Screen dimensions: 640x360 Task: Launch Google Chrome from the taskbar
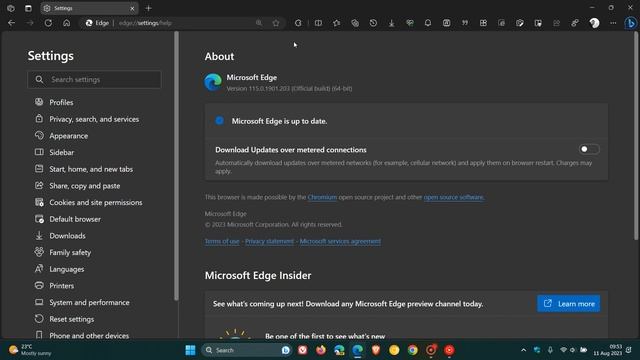click(413, 350)
